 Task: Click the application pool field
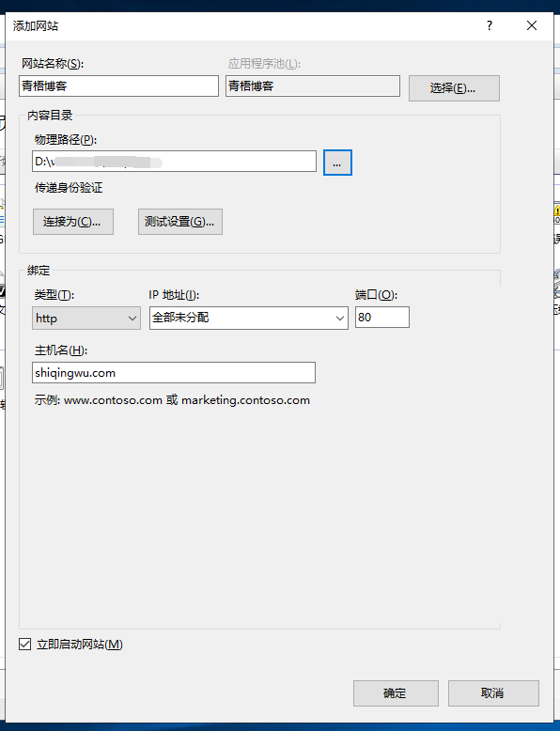[313, 86]
